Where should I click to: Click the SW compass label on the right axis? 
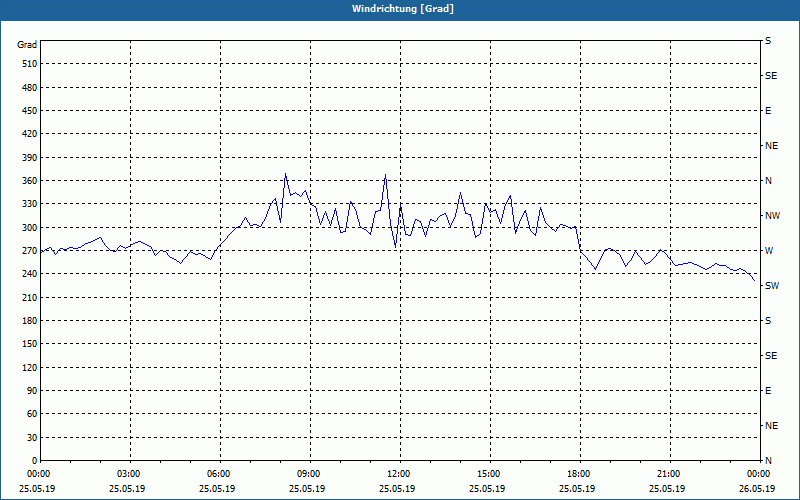pyautogui.click(x=772, y=286)
